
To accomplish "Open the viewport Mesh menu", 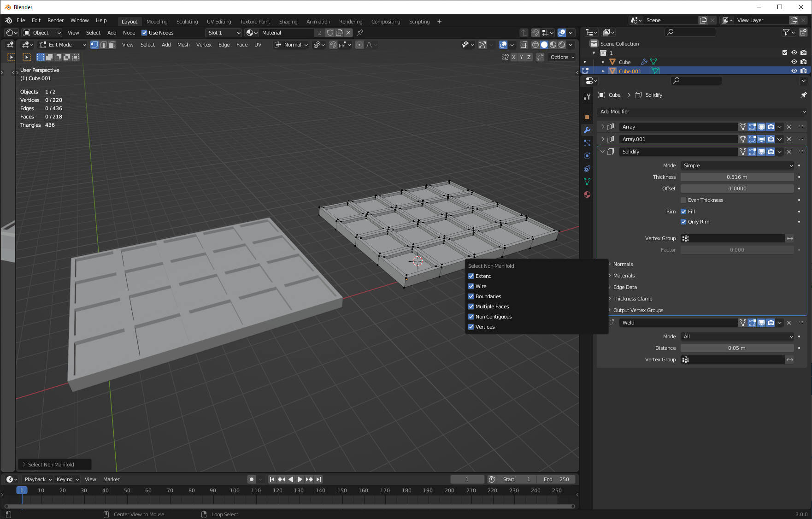I will tap(183, 45).
